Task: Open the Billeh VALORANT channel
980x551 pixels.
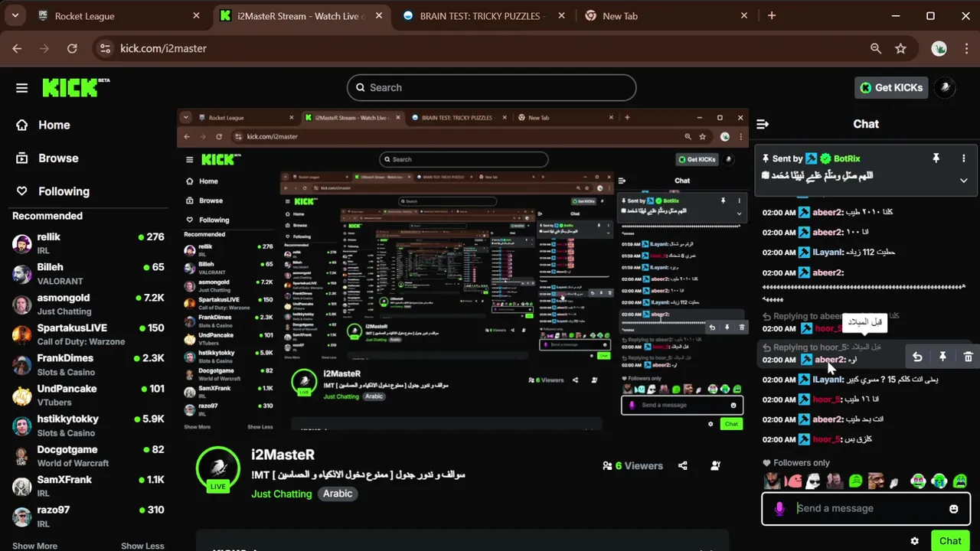Action: (x=89, y=274)
